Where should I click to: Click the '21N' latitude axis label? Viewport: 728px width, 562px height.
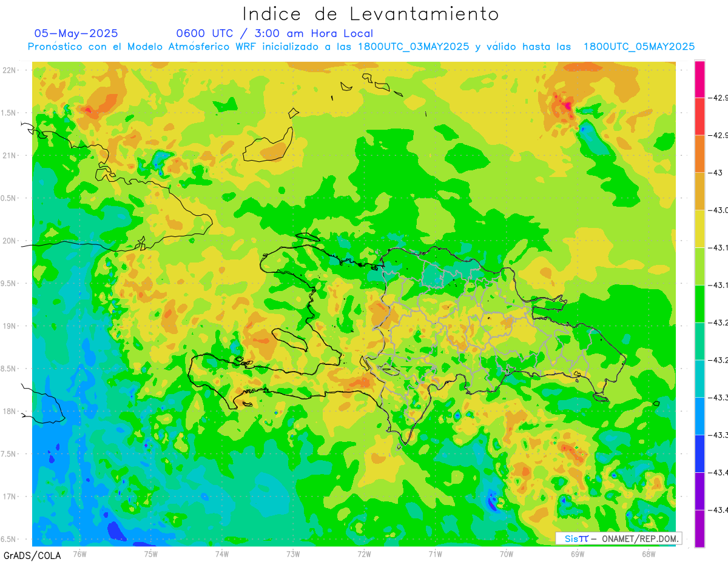[9, 156]
